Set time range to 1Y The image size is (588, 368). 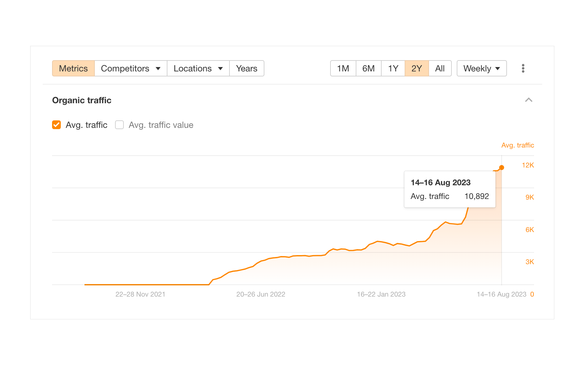393,68
